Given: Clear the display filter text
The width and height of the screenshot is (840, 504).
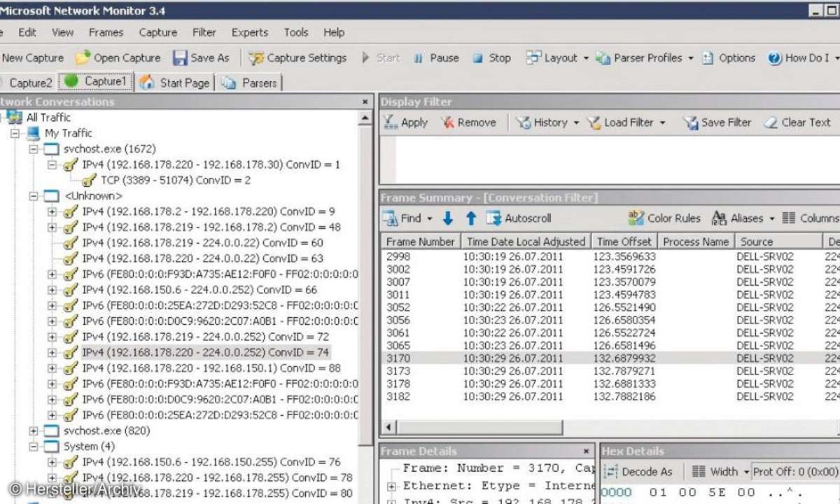Looking at the screenshot, I should click(x=797, y=122).
